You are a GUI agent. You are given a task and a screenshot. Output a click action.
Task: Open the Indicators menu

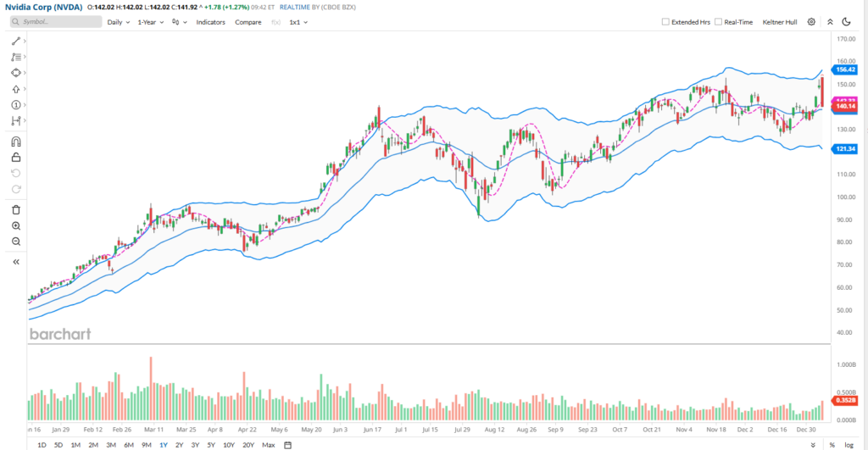point(211,22)
